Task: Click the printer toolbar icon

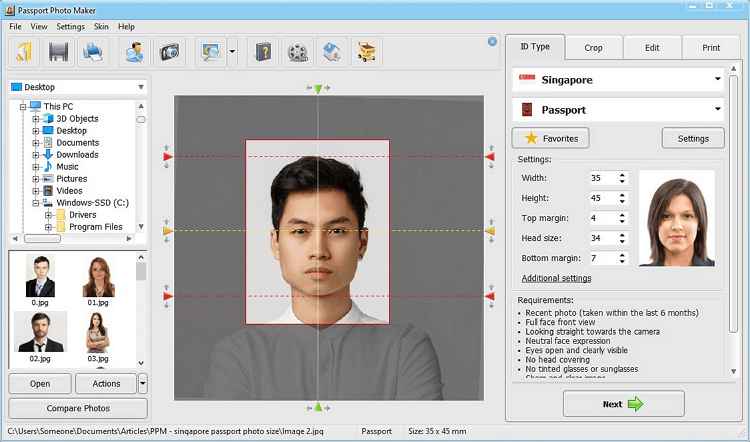Action: pos(93,52)
